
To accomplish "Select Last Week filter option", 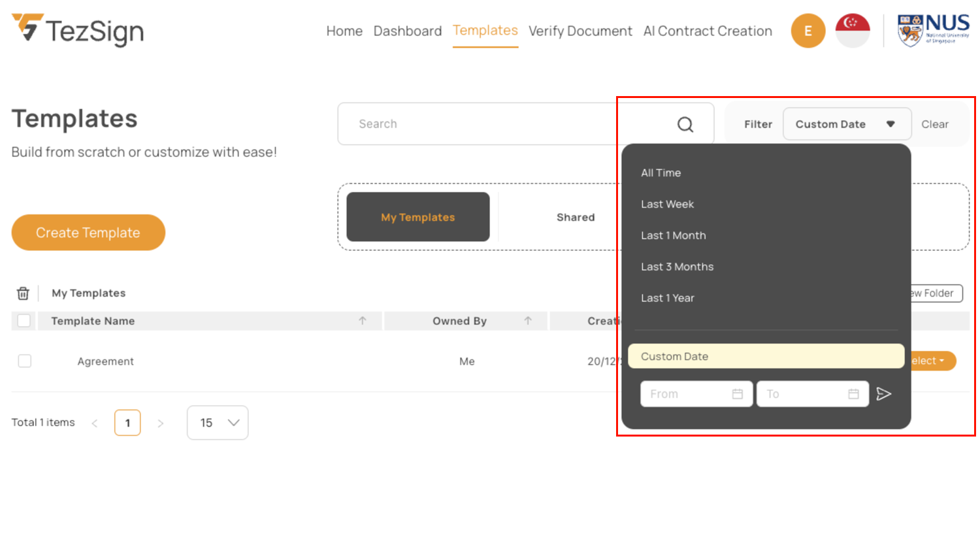I will (667, 204).
